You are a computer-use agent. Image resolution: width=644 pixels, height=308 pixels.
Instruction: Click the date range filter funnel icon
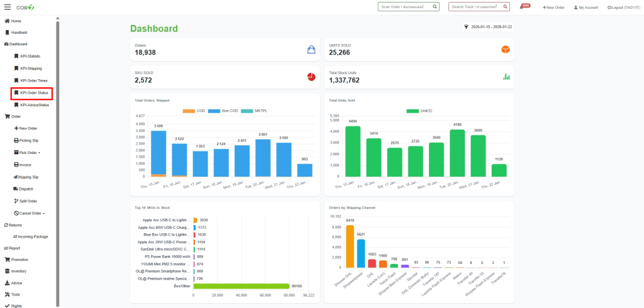pyautogui.click(x=466, y=27)
